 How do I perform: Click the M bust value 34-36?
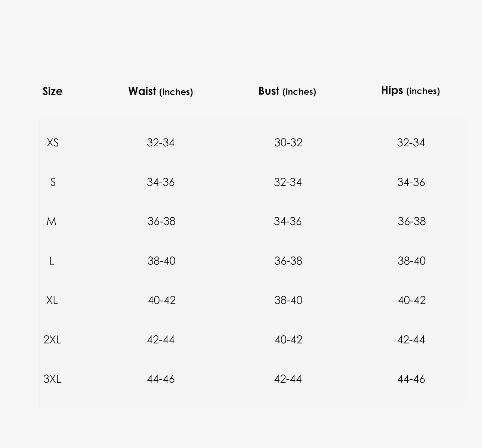tap(288, 221)
